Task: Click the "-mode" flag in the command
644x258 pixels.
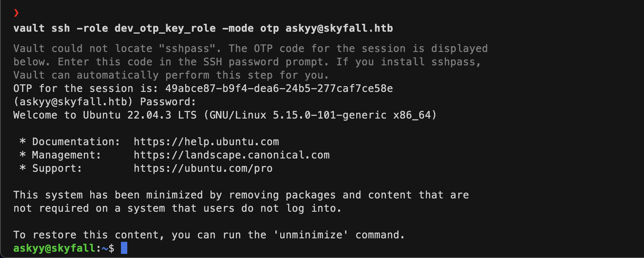Action: click(238, 28)
